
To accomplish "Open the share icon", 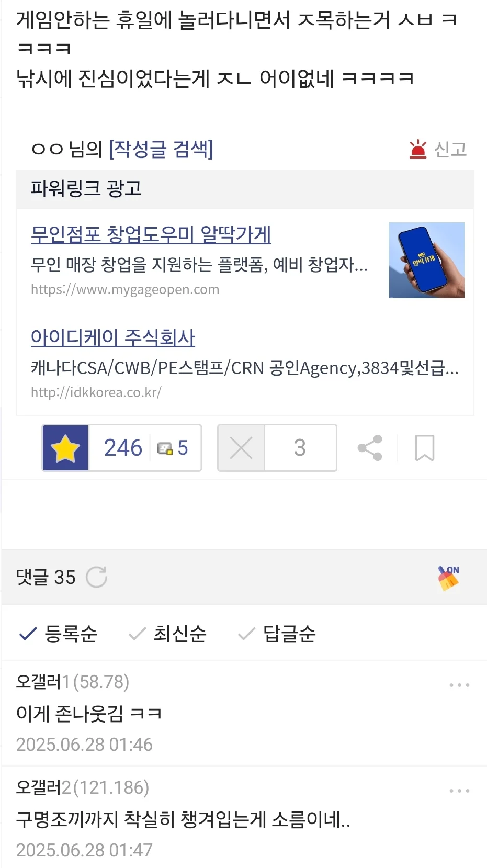I will [370, 448].
